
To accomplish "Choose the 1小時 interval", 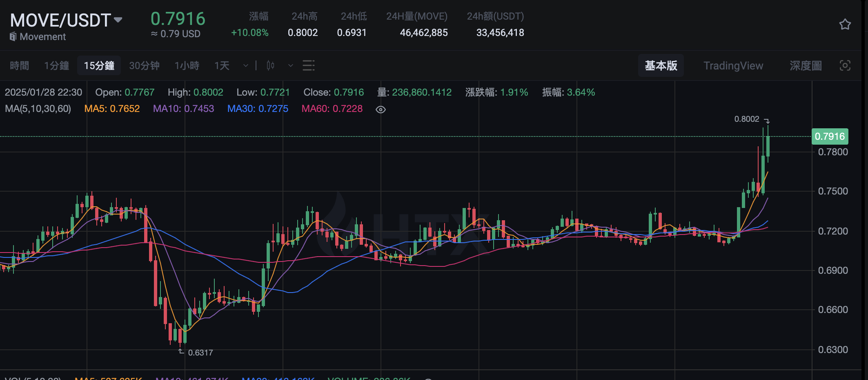I will coord(187,65).
